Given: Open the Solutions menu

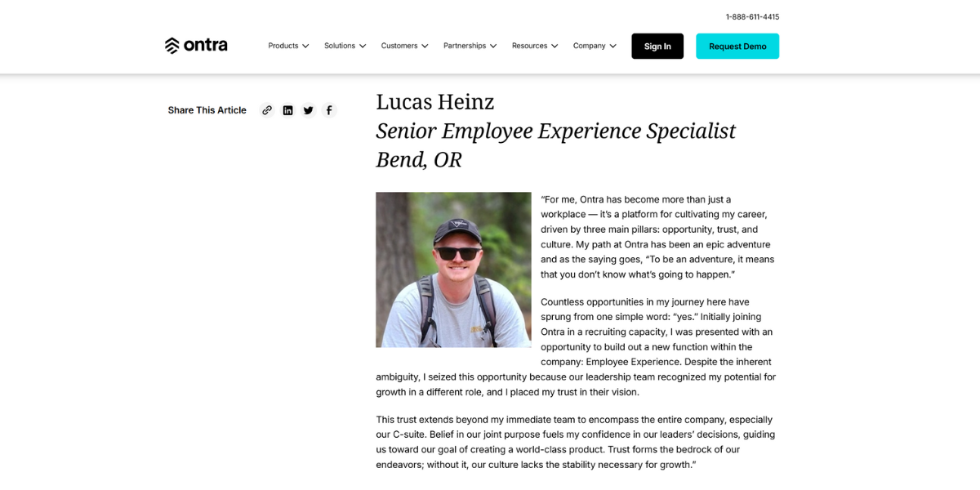Looking at the screenshot, I should pos(340,46).
